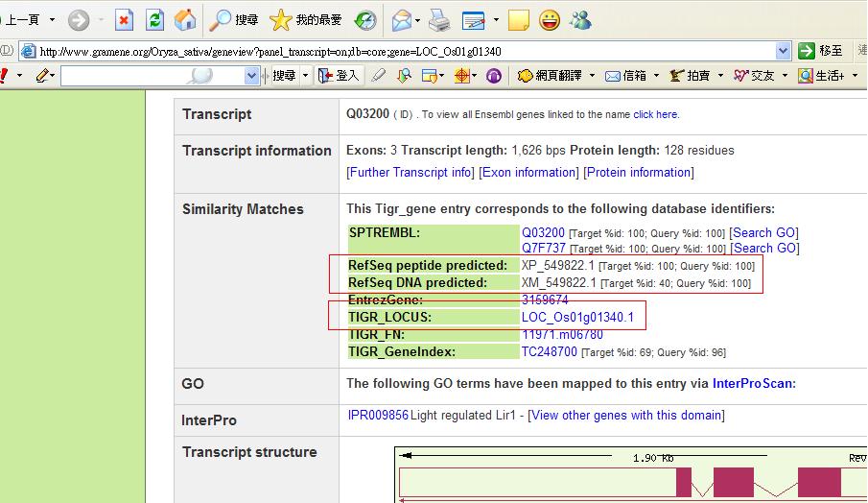Screen dimensions: 868x503
Task: Open the Favorites (我的最愛) star button
Action: [306, 19]
